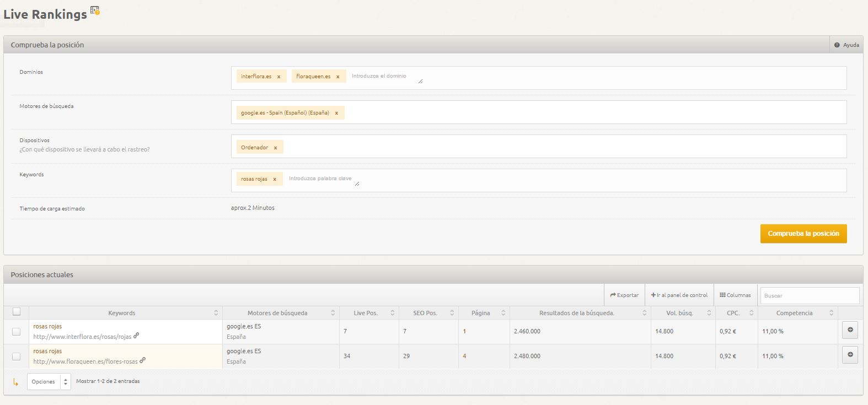Click the link icon beside floraqueen.es URL
This screenshot has width=868, height=405.
[142, 360]
